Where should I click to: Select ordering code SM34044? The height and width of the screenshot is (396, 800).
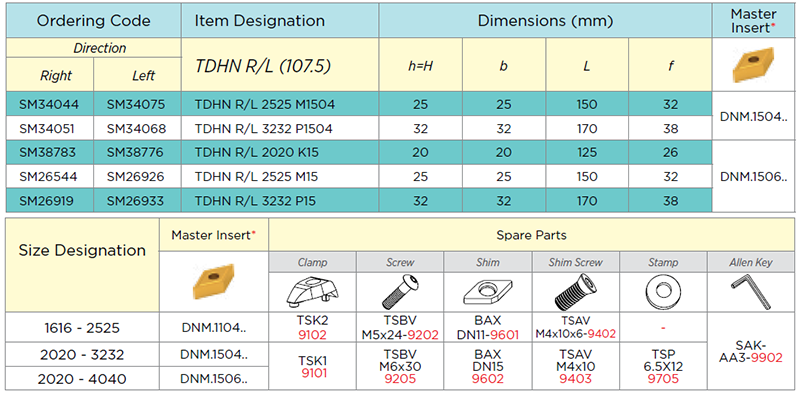click(50, 105)
